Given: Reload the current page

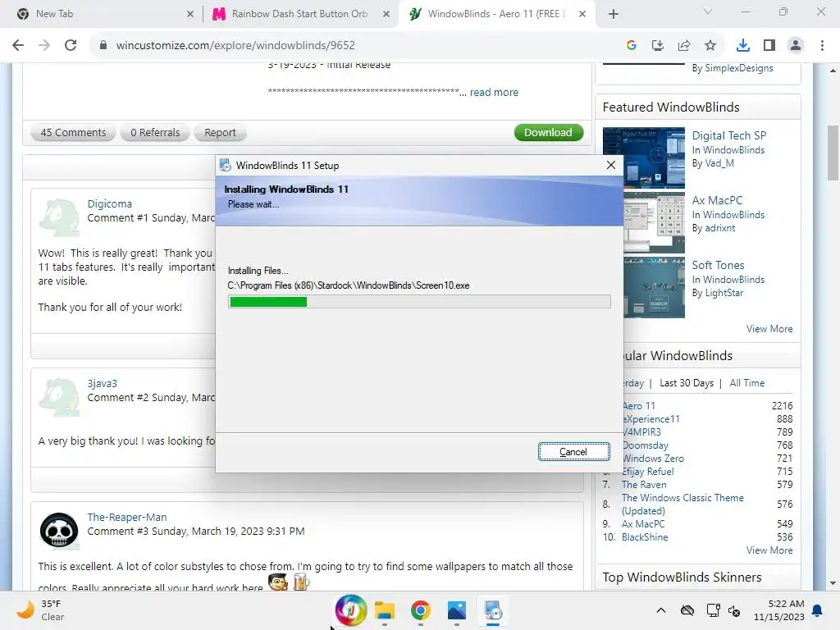Looking at the screenshot, I should pyautogui.click(x=71, y=46).
